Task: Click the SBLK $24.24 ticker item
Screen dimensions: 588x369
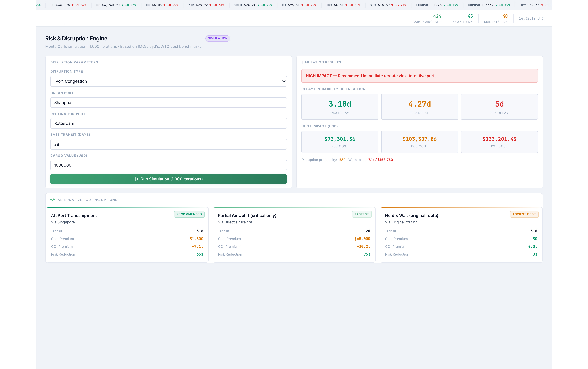Action: tap(253, 5)
